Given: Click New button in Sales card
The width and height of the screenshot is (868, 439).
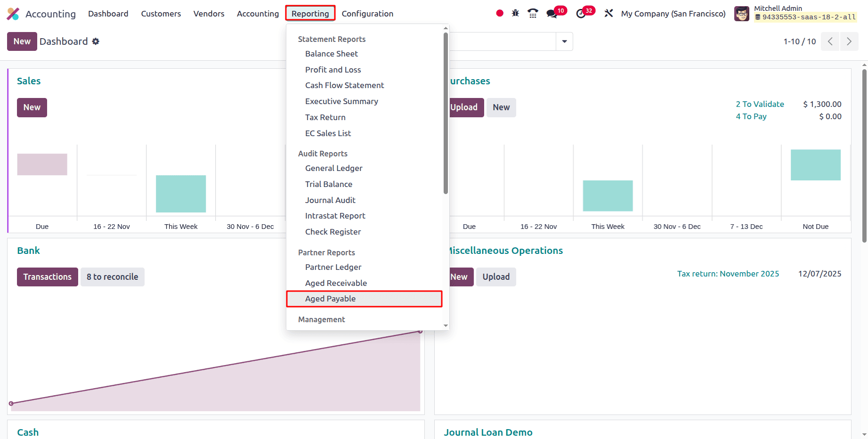Looking at the screenshot, I should tap(32, 107).
